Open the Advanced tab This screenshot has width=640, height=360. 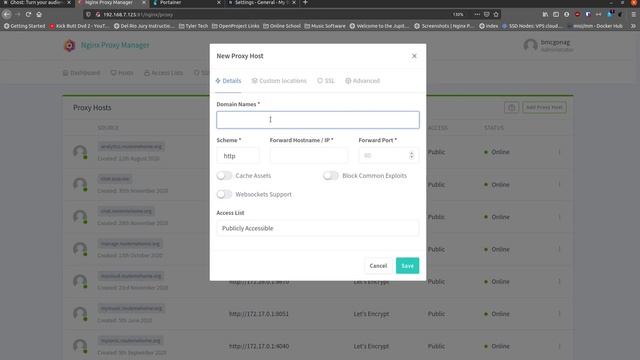coord(362,81)
